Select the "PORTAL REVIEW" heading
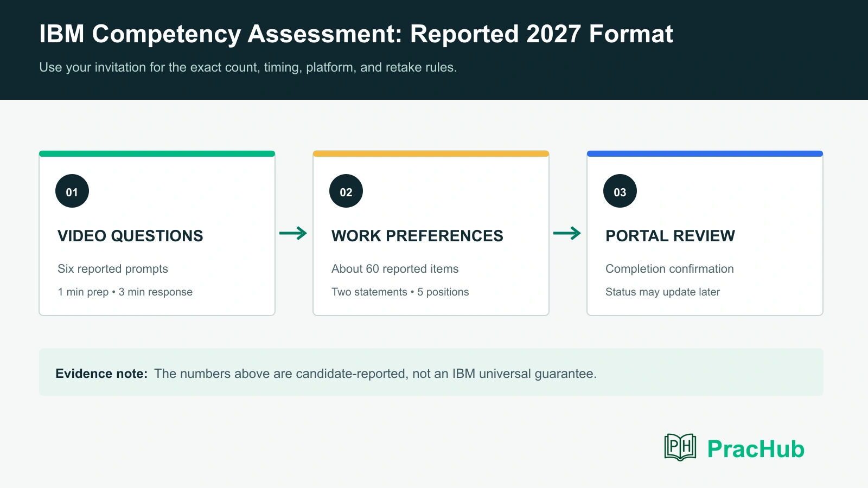 click(x=670, y=236)
